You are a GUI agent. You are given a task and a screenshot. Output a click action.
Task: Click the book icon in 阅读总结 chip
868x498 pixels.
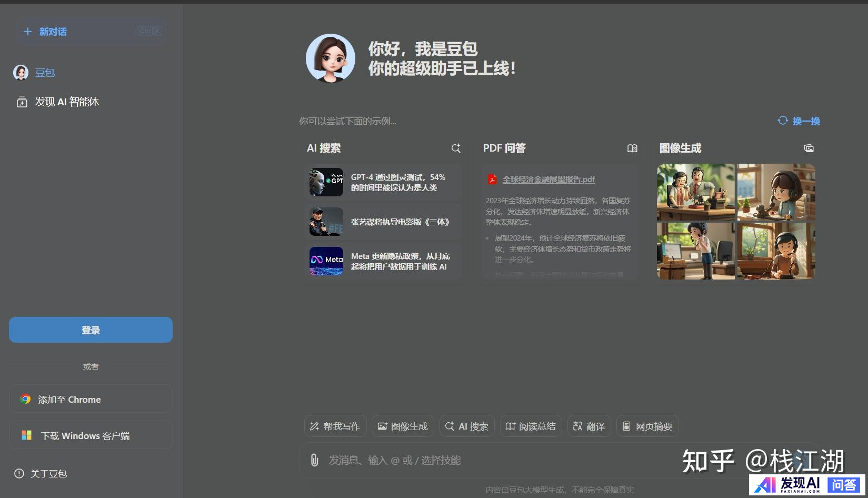[510, 426]
